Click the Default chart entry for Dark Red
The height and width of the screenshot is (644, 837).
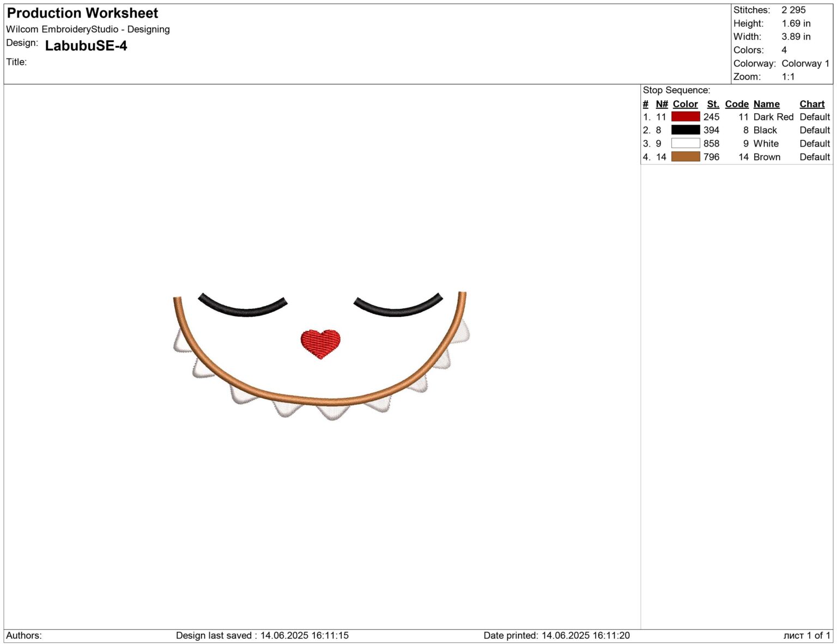point(814,117)
